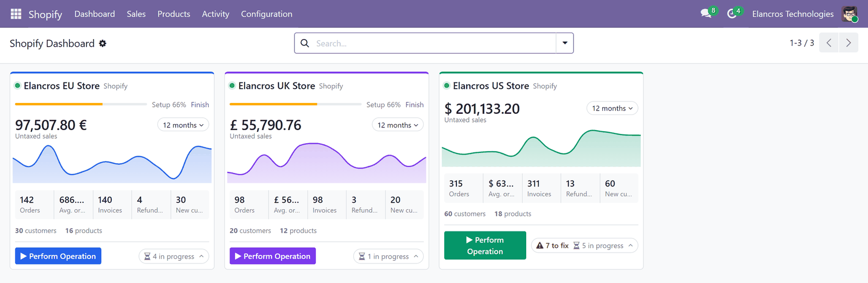Click Perform Operation for EU Store
The width and height of the screenshot is (868, 283).
click(x=58, y=256)
